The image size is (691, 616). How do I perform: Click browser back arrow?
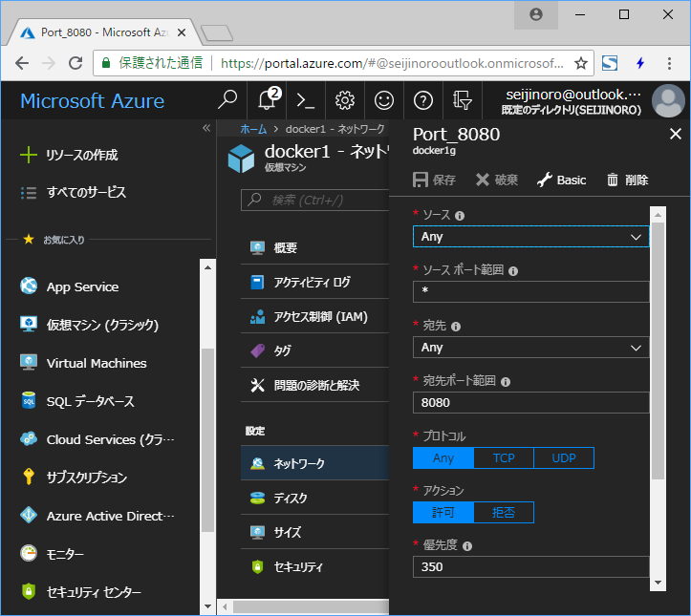click(22, 63)
